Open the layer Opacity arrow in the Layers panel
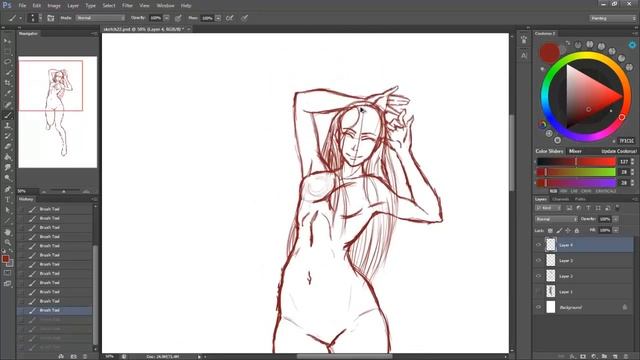The image size is (640, 360). click(616, 219)
